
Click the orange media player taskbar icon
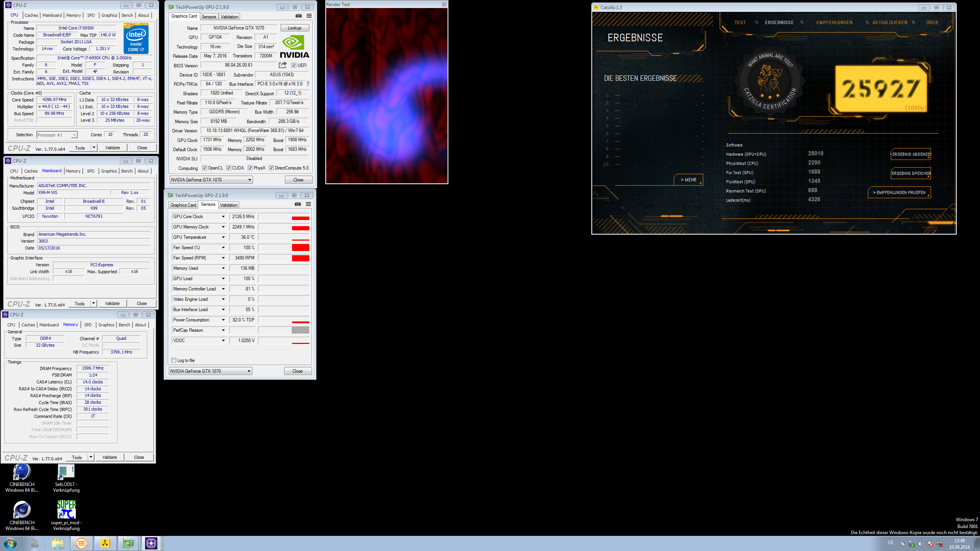[x=81, y=544]
